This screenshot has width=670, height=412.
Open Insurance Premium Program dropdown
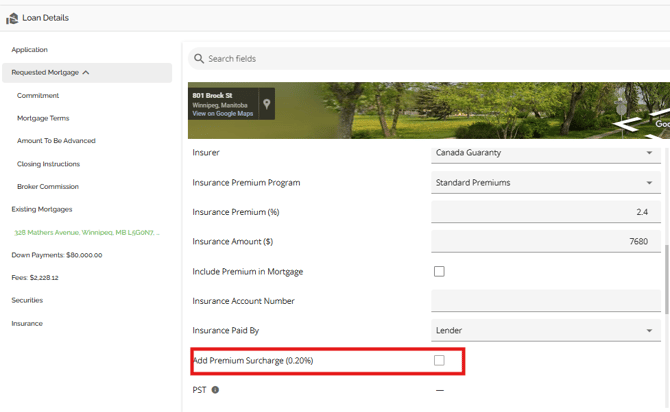click(648, 183)
